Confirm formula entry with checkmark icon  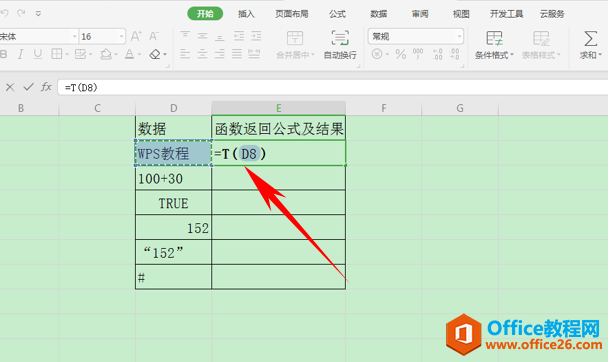tap(28, 87)
